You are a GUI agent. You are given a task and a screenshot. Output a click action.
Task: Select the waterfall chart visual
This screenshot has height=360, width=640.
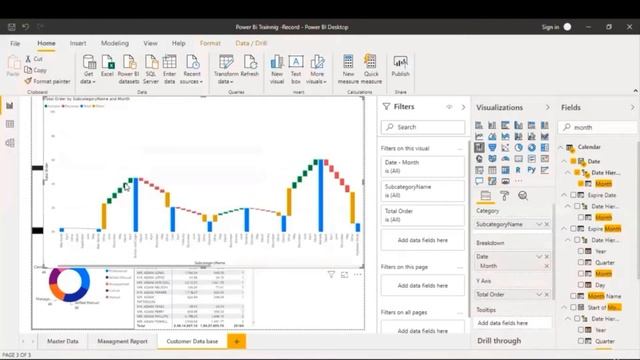(x=479, y=147)
